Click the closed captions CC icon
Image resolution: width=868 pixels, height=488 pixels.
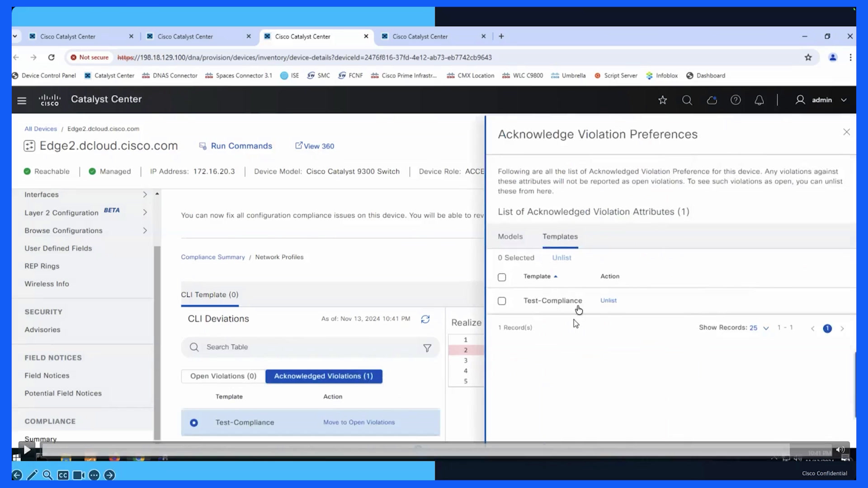(63, 475)
